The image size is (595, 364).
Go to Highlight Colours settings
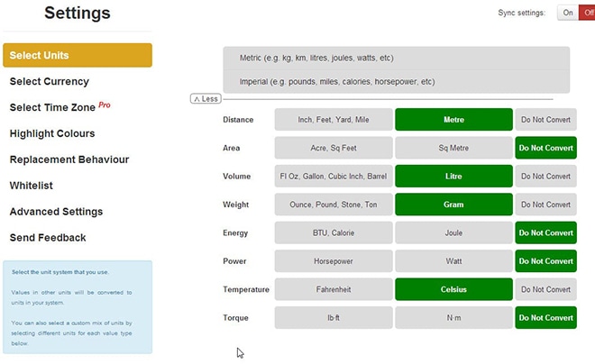[52, 133]
